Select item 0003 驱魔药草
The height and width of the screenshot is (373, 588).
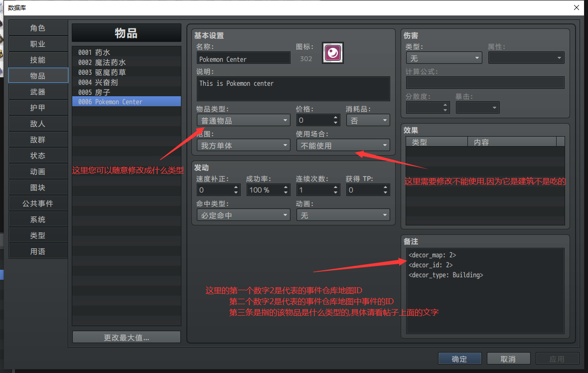[x=127, y=72]
